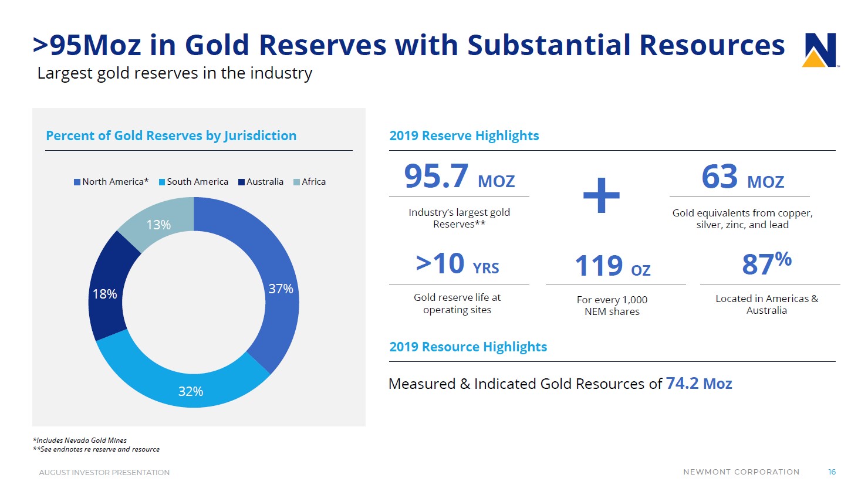This screenshot has height=488, width=868.
Task: Click the slide page number 16
Action: [832, 472]
